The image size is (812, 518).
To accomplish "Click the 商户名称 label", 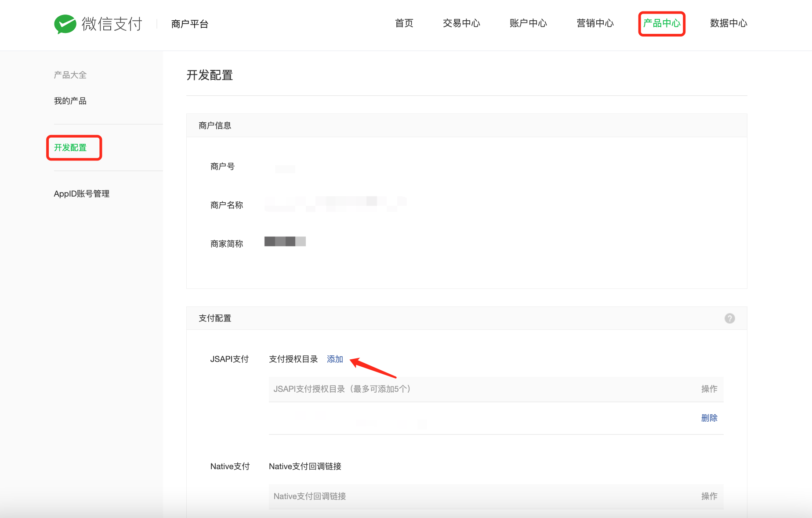I will click(227, 205).
